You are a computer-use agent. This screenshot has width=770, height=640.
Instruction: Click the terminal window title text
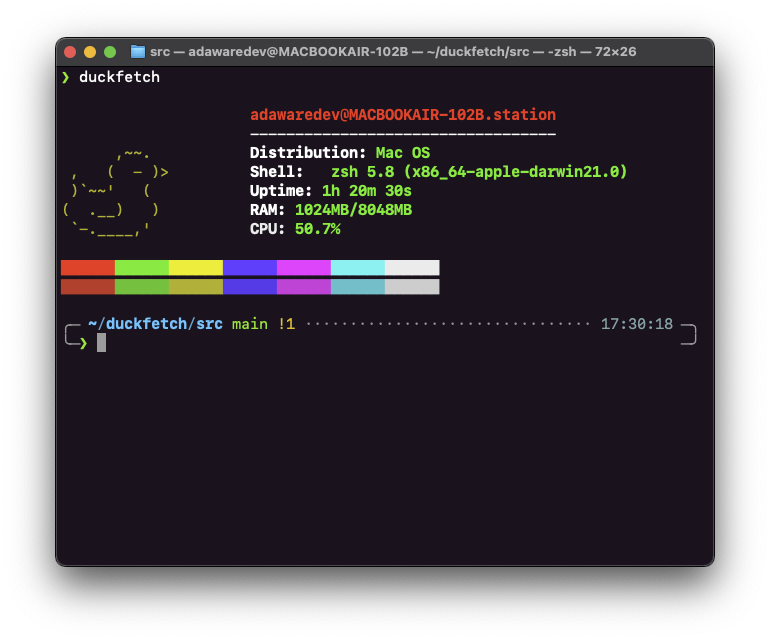coord(393,52)
